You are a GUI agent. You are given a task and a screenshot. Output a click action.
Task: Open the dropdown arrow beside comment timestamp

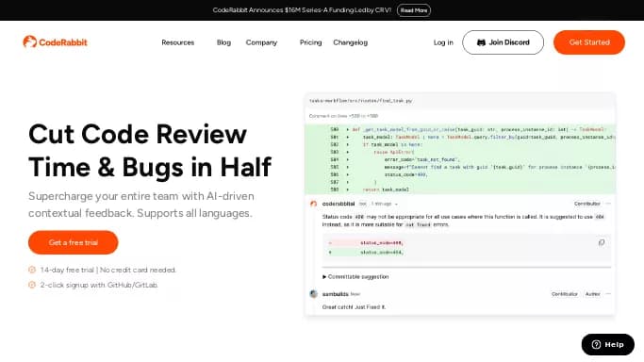396,204
